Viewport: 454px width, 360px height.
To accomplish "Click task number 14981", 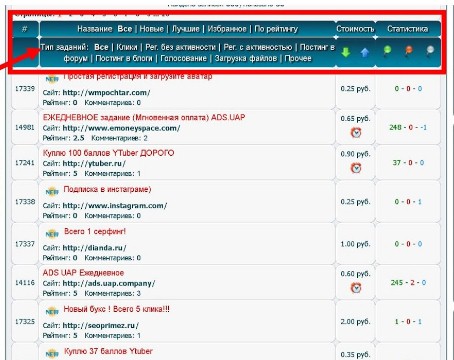I will click(x=25, y=127).
